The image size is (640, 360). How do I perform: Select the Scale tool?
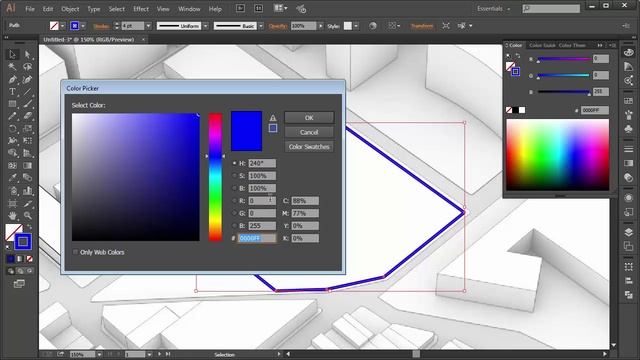point(27,129)
